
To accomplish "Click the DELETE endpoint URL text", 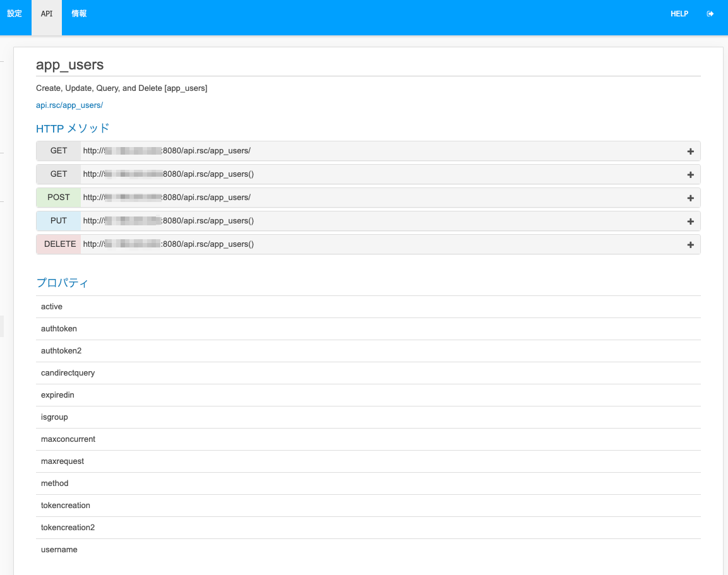I will click(169, 244).
